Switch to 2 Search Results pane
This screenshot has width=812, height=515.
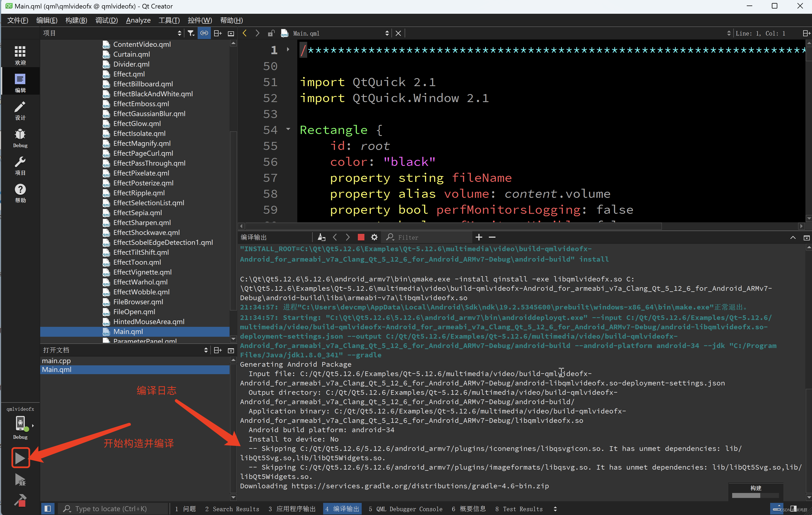[x=232, y=509]
